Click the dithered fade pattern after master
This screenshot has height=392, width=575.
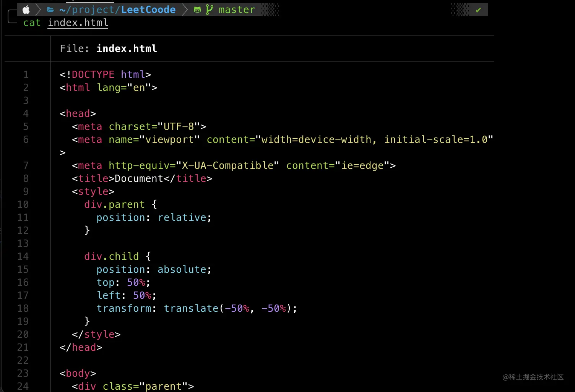[270, 10]
